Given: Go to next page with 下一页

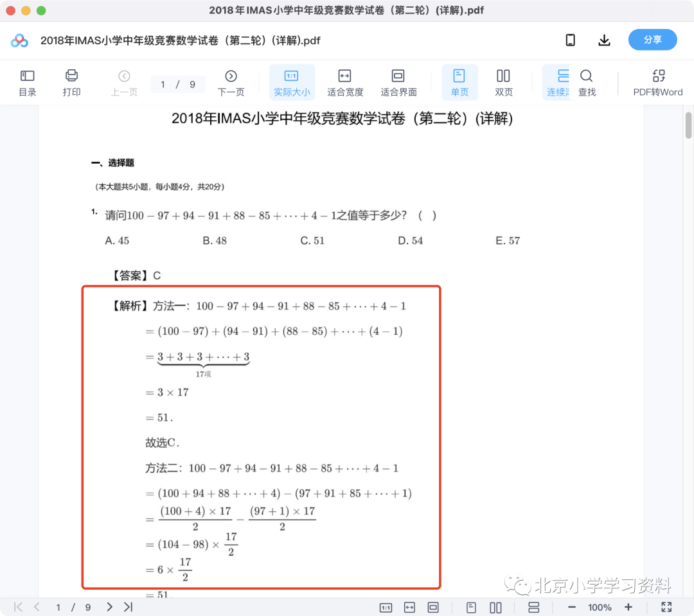Looking at the screenshot, I should click(231, 83).
